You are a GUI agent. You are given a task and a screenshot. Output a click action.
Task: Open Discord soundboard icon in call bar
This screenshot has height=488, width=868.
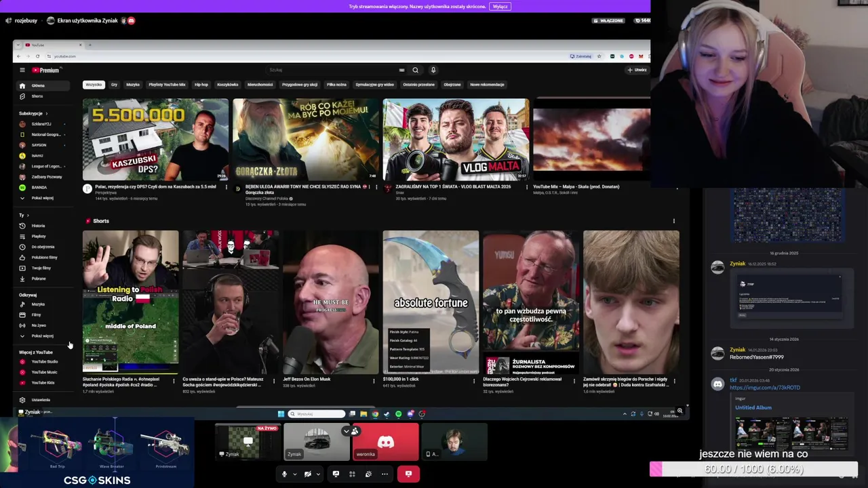point(368,474)
